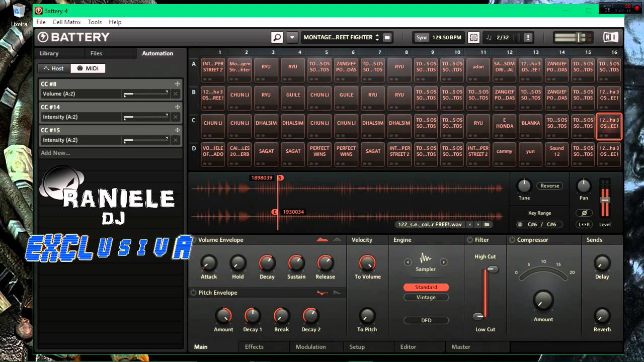Screen dimensions: 644x362
Task: Click the DFD button
Action: [426, 320]
